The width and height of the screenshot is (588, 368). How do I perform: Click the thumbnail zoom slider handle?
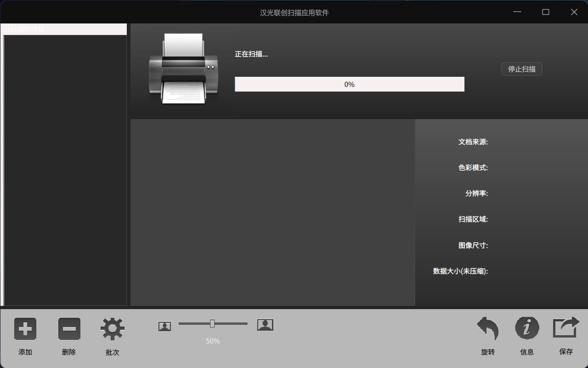click(212, 324)
